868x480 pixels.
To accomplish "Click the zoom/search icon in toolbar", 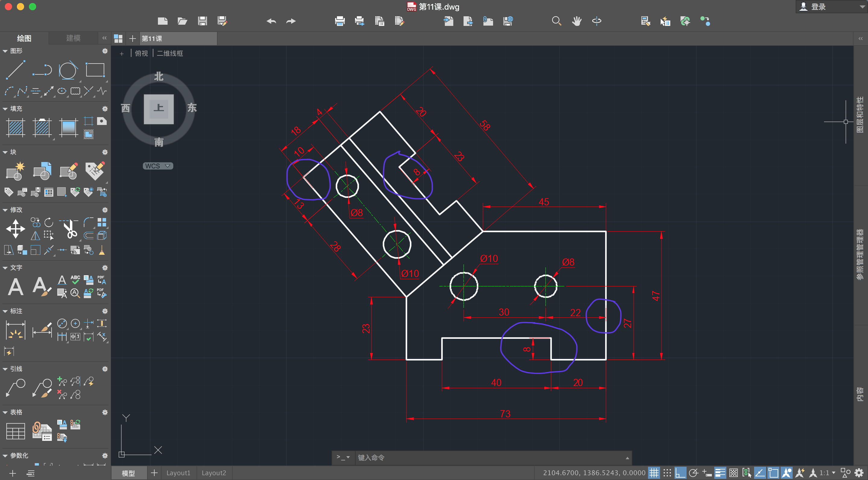I will pos(556,22).
